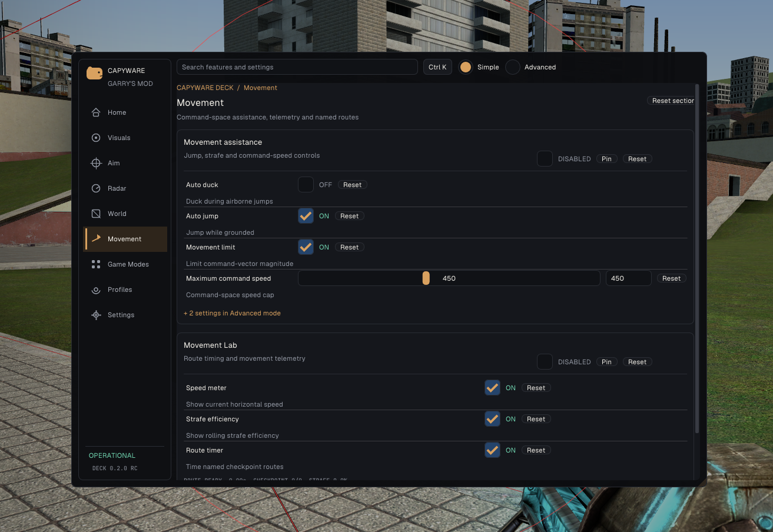Click the Maximum command speed slider handle

(426, 278)
